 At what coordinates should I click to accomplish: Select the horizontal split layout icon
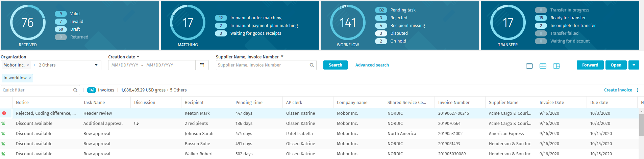(x=543, y=66)
